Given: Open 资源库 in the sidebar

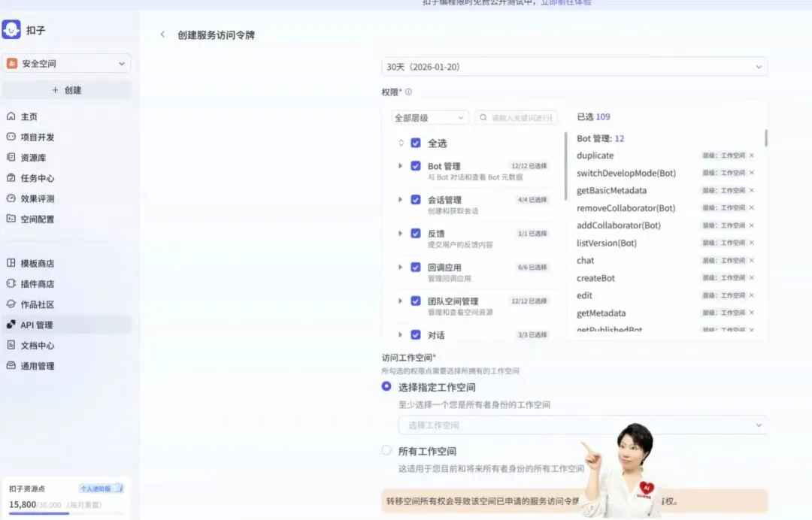Looking at the screenshot, I should point(33,157).
